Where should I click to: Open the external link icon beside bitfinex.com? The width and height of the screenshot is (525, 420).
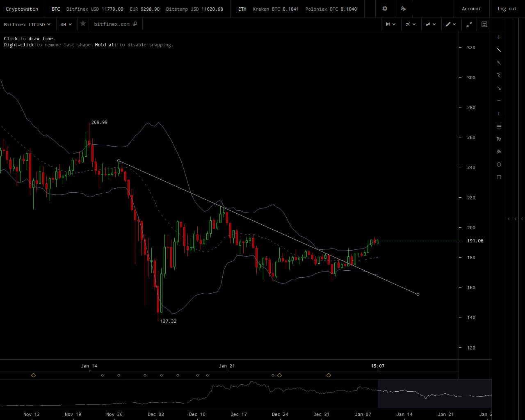tap(135, 24)
